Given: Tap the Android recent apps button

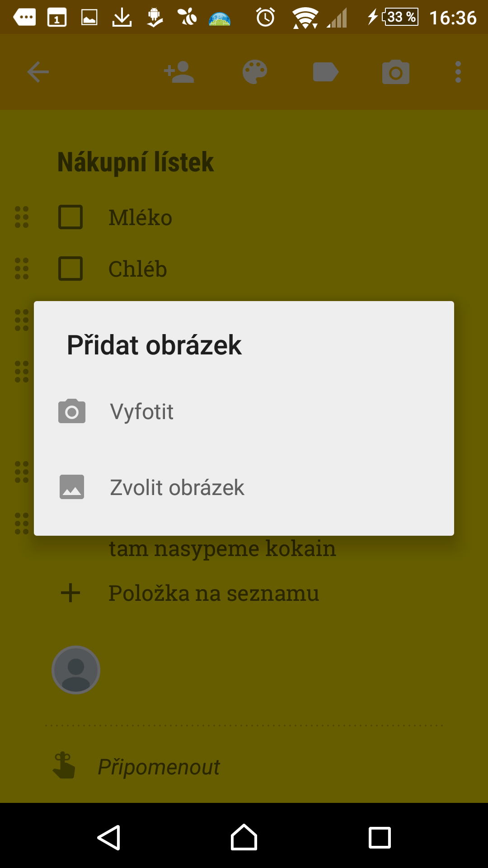Looking at the screenshot, I should [380, 837].
